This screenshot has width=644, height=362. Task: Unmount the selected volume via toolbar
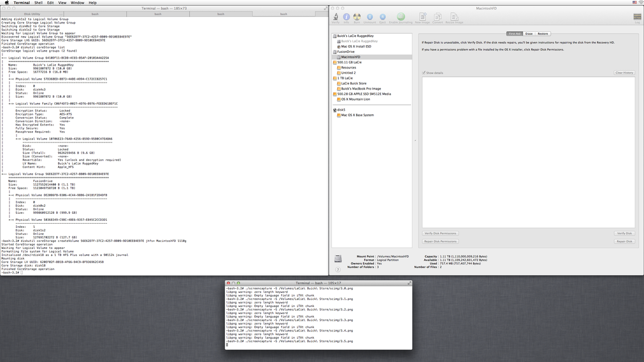[369, 18]
